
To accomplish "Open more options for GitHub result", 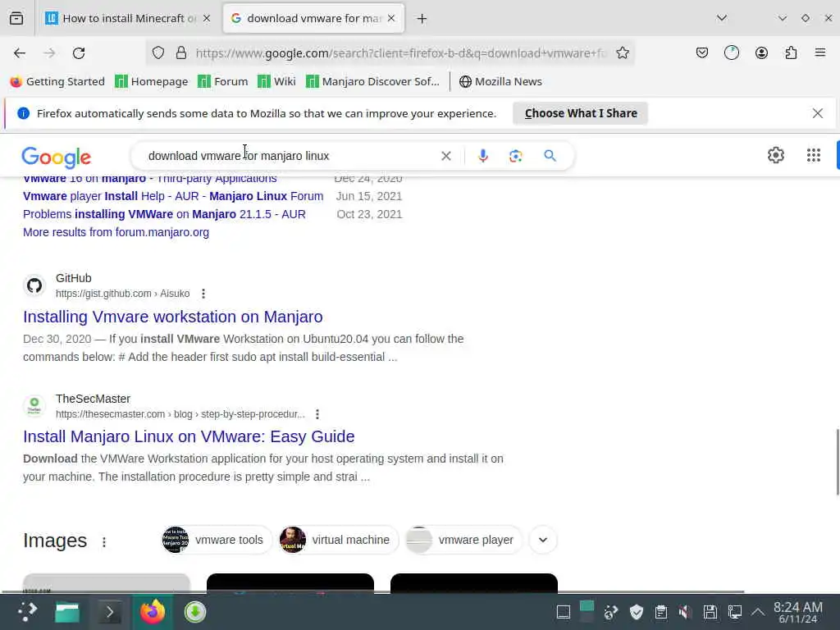I will coord(203,294).
